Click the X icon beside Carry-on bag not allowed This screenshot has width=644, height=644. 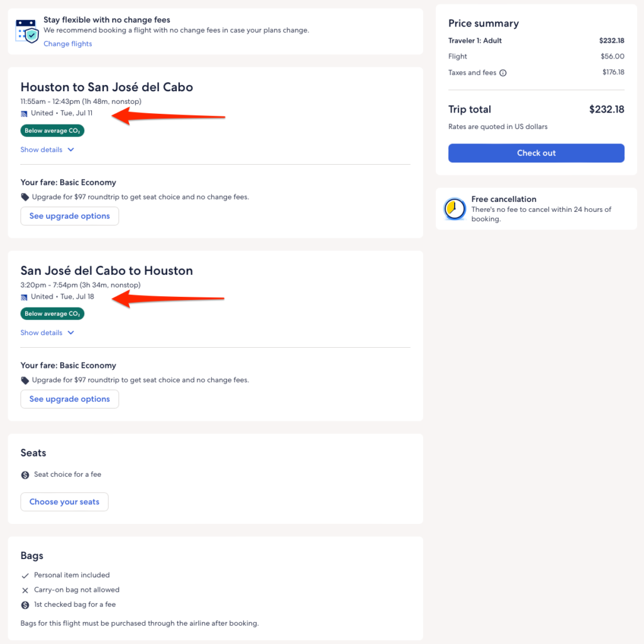(x=25, y=591)
